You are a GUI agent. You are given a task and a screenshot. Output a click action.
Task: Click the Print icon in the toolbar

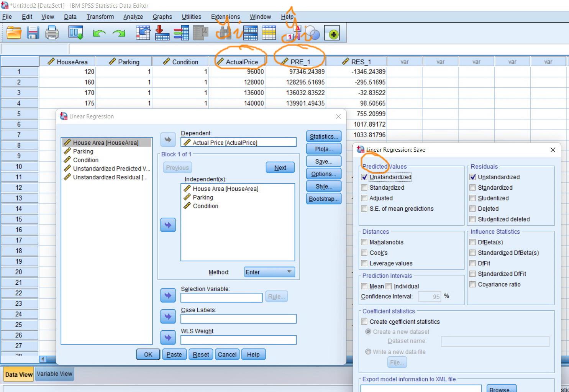52,33
